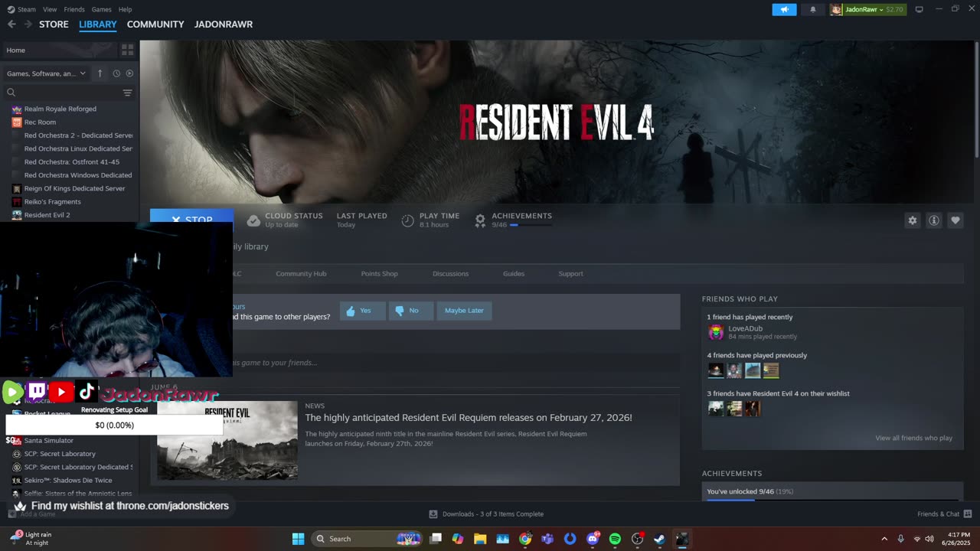
Task: Open the JADONRAWR profile tab
Action: (x=224, y=24)
